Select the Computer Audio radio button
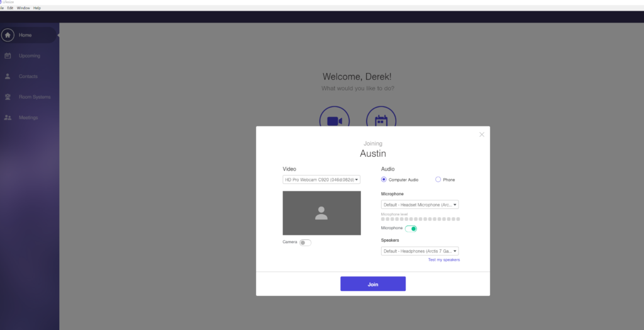The width and height of the screenshot is (644, 330). pos(384,179)
